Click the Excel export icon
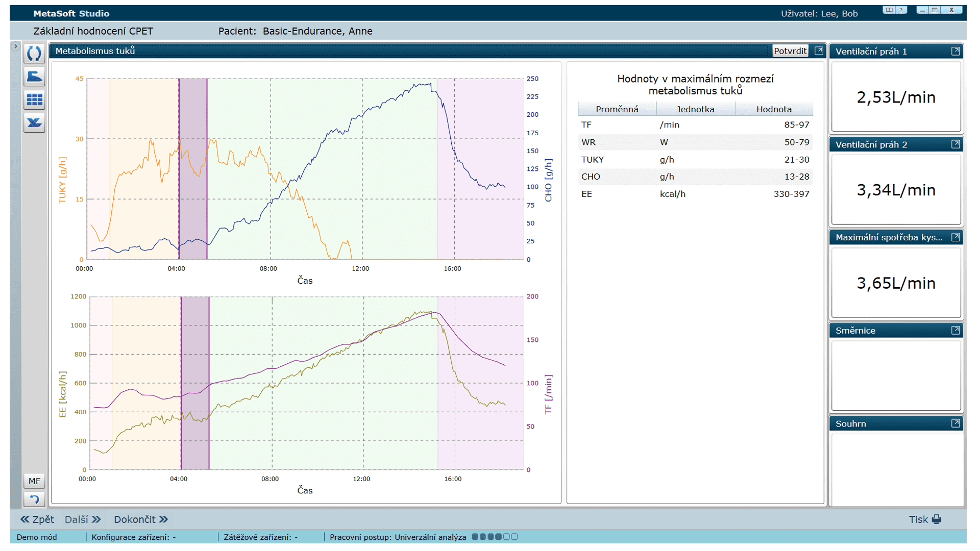This screenshot has height=551, width=980. pos(34,123)
